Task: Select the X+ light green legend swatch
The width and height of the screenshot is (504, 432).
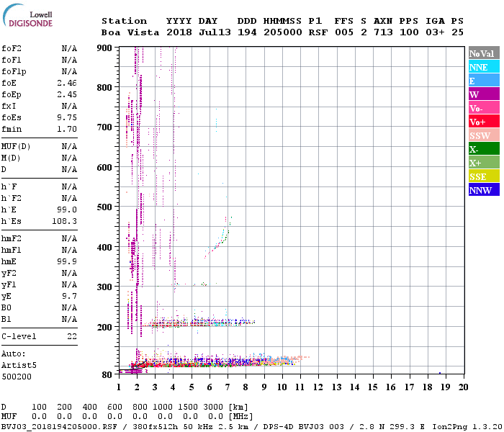Action: pos(484,162)
